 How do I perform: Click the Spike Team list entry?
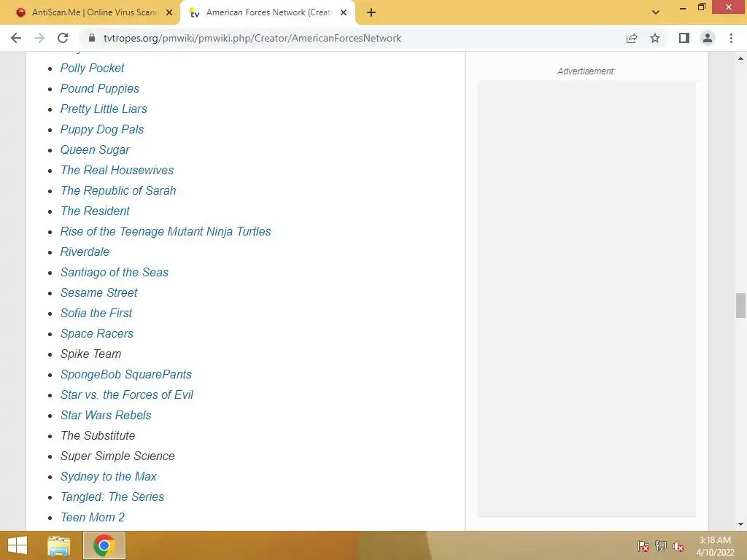point(90,354)
